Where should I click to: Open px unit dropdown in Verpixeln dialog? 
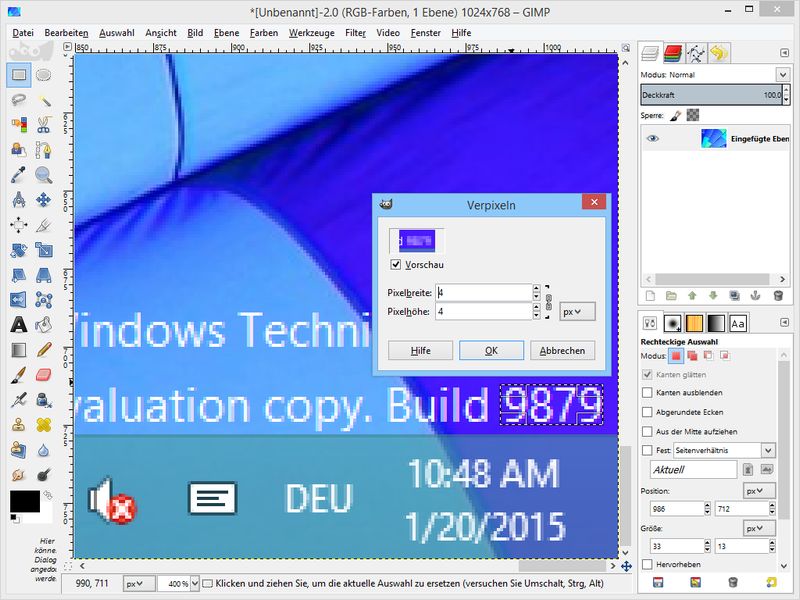click(x=577, y=311)
